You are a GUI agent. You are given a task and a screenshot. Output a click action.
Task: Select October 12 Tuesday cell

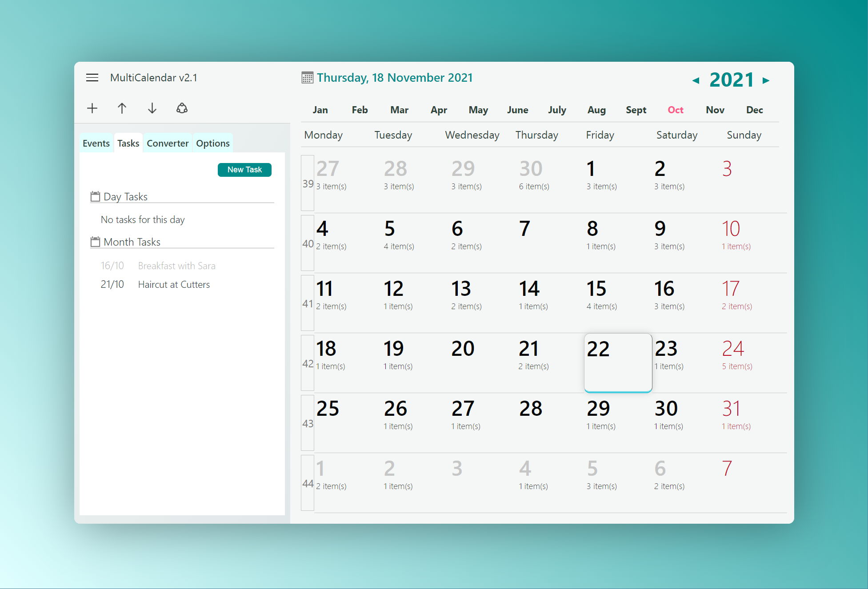416,303
